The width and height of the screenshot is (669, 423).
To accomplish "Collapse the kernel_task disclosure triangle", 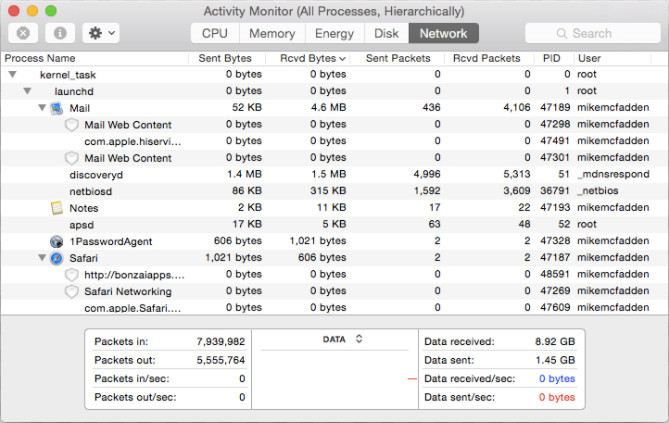I will pos(13,75).
